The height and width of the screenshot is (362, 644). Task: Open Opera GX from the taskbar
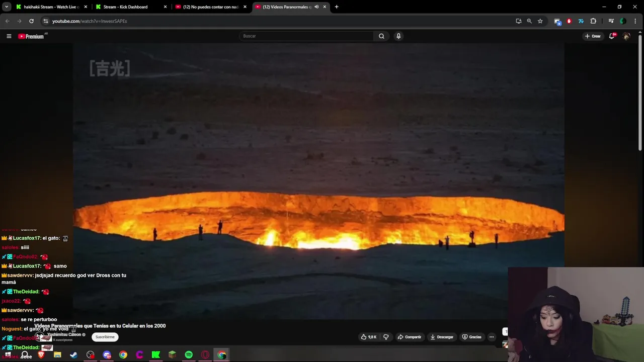pos(205,355)
